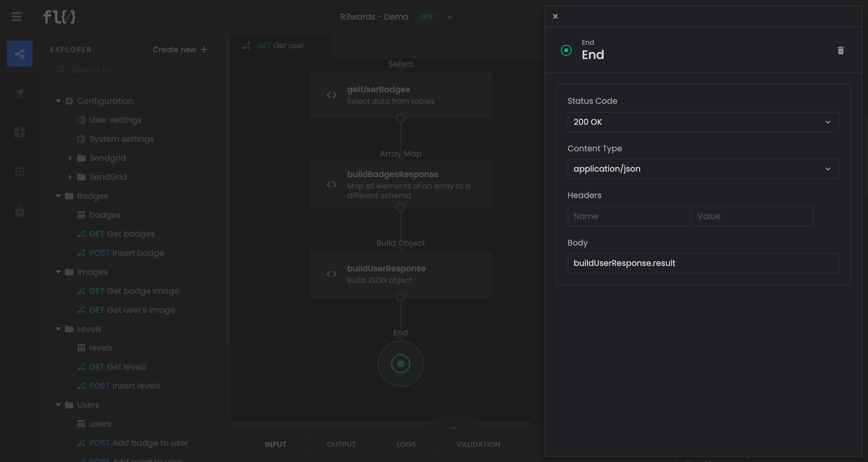Viewport: 868px width, 462px height.
Task: Click the header Name field
Action: [629, 216]
